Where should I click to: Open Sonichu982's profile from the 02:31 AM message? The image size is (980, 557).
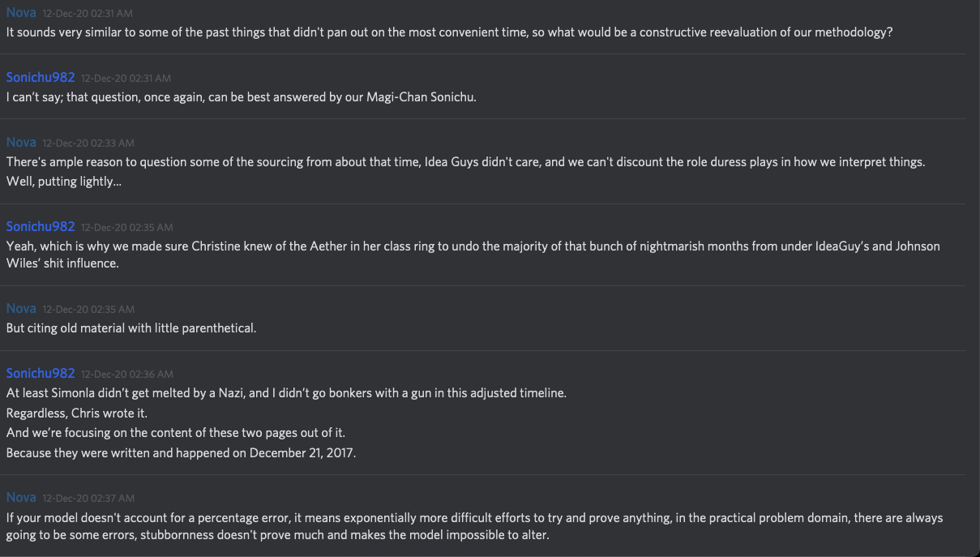click(41, 77)
